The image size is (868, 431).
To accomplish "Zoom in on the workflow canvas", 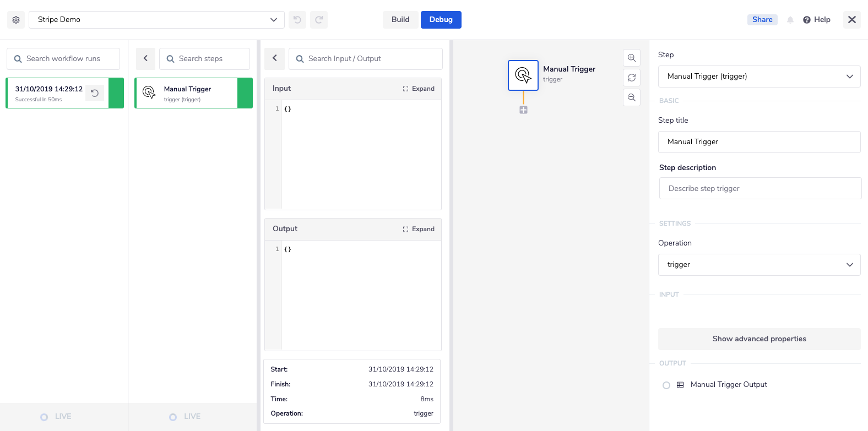I will click(x=632, y=58).
